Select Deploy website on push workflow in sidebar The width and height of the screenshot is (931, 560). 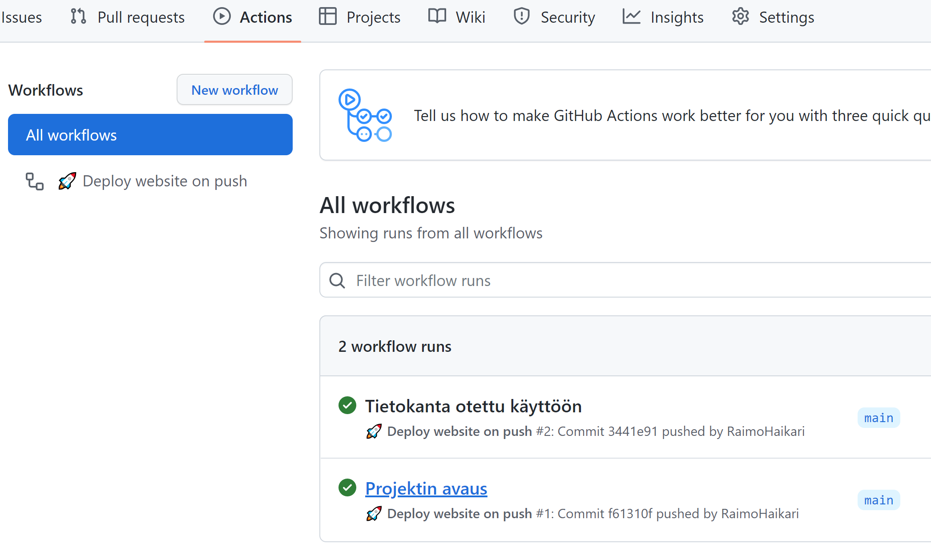coord(150,181)
